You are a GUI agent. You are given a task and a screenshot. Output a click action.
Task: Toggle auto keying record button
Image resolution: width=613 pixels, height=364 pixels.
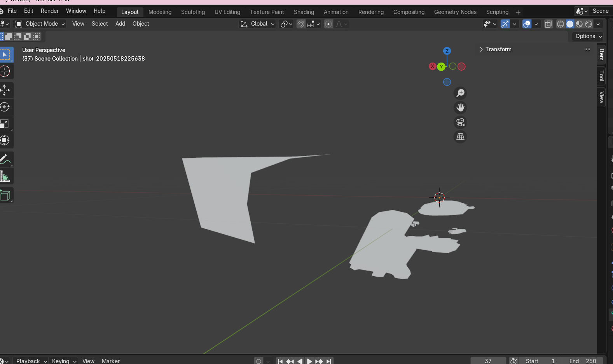pyautogui.click(x=259, y=361)
